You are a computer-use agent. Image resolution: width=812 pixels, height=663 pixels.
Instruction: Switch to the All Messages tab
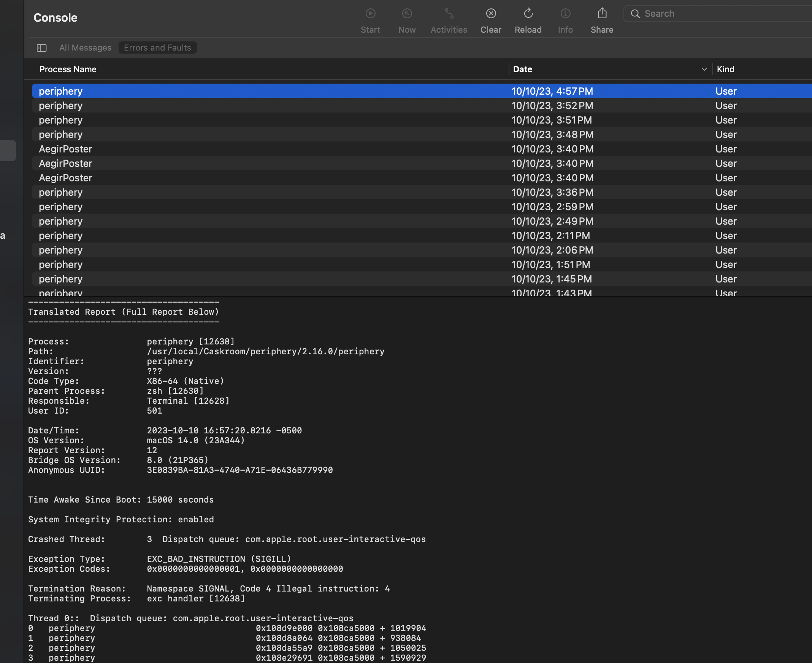[85, 48]
